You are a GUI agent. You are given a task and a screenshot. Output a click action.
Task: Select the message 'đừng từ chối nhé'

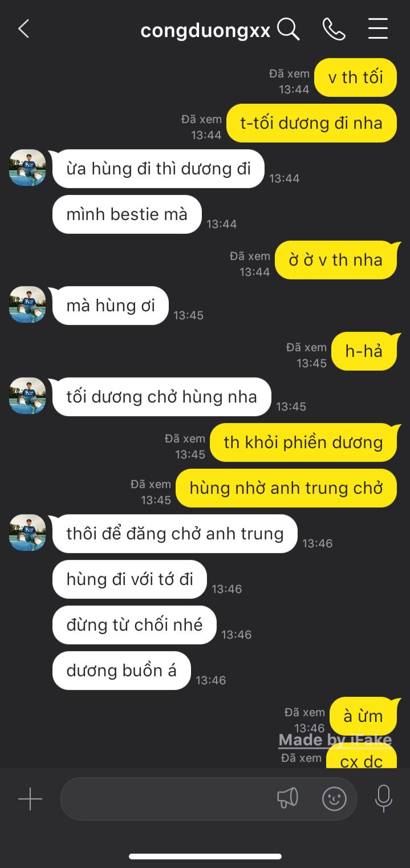tap(135, 625)
